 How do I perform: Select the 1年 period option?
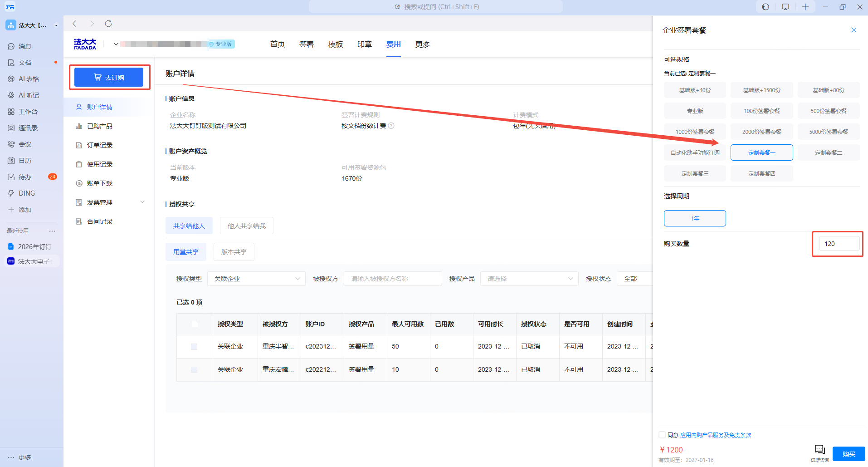pyautogui.click(x=695, y=218)
